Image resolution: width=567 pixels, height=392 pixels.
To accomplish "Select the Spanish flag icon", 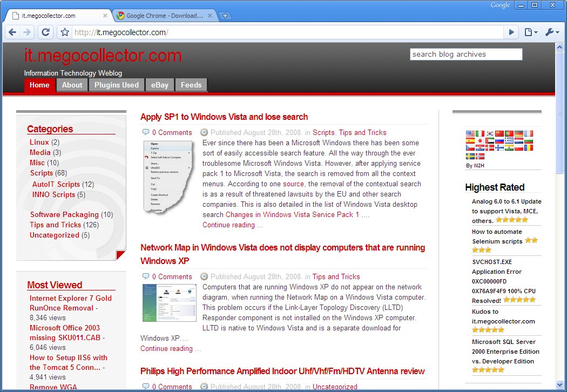I will pos(470,141).
